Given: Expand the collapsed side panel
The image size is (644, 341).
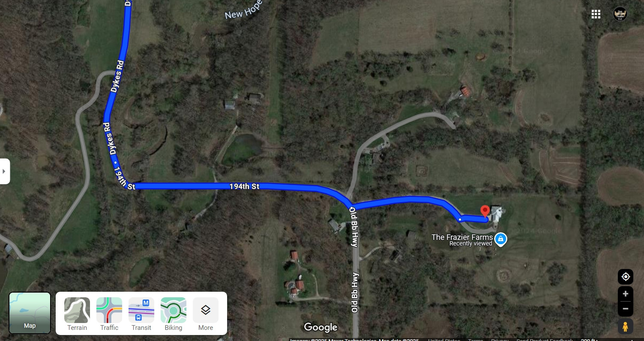Looking at the screenshot, I should click(x=4, y=171).
